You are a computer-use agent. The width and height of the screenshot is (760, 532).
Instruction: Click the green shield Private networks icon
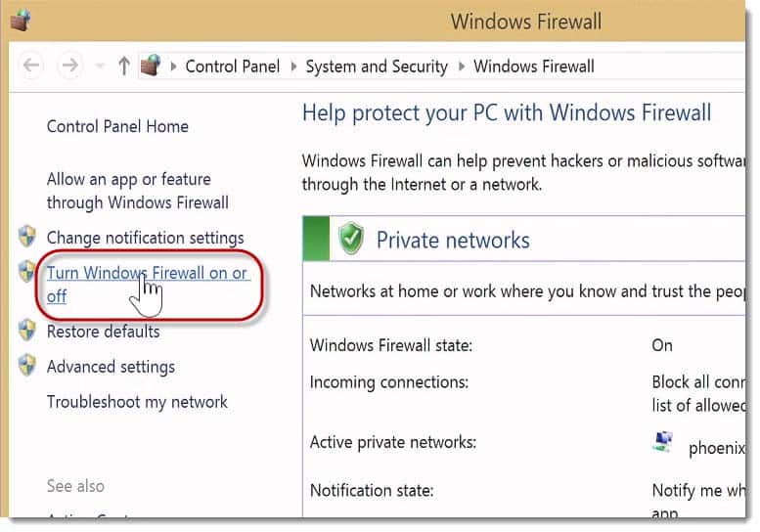click(351, 238)
